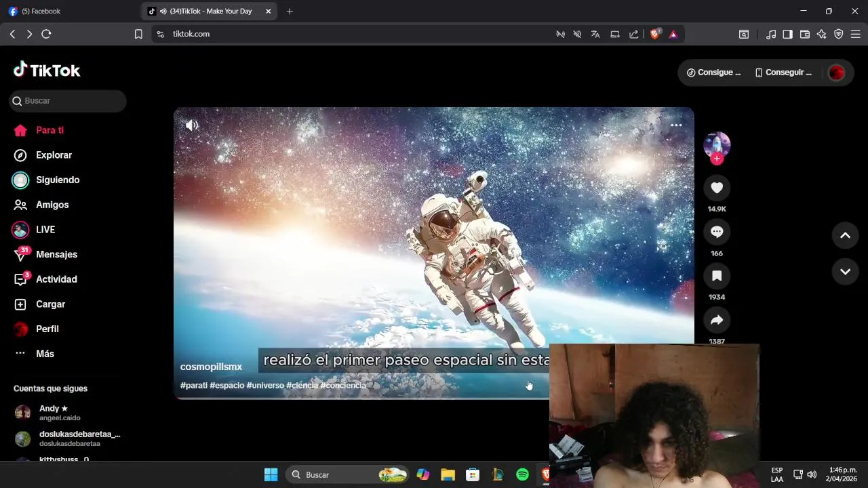Open the Windows Start menu
The image size is (868, 488).
pos(271,474)
